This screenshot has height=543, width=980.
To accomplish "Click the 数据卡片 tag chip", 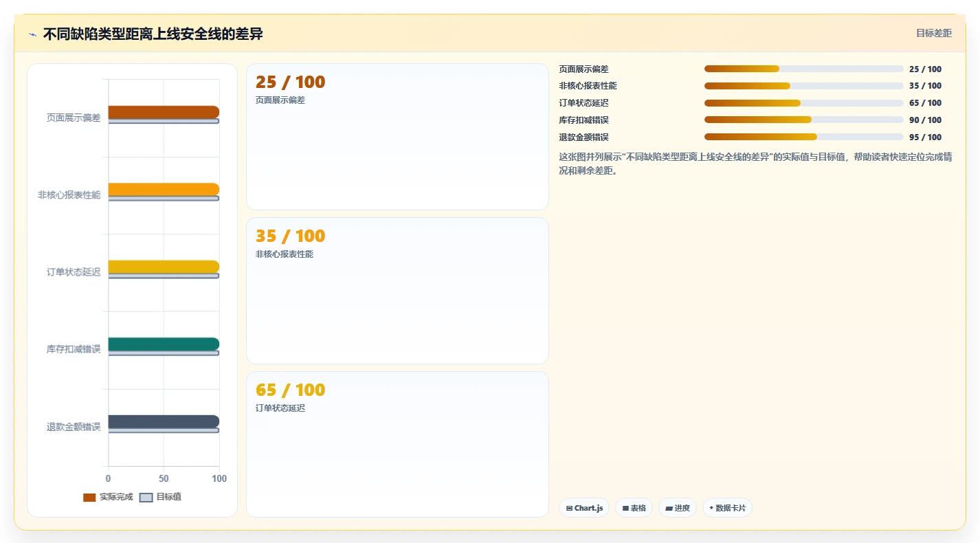I will tap(727, 508).
